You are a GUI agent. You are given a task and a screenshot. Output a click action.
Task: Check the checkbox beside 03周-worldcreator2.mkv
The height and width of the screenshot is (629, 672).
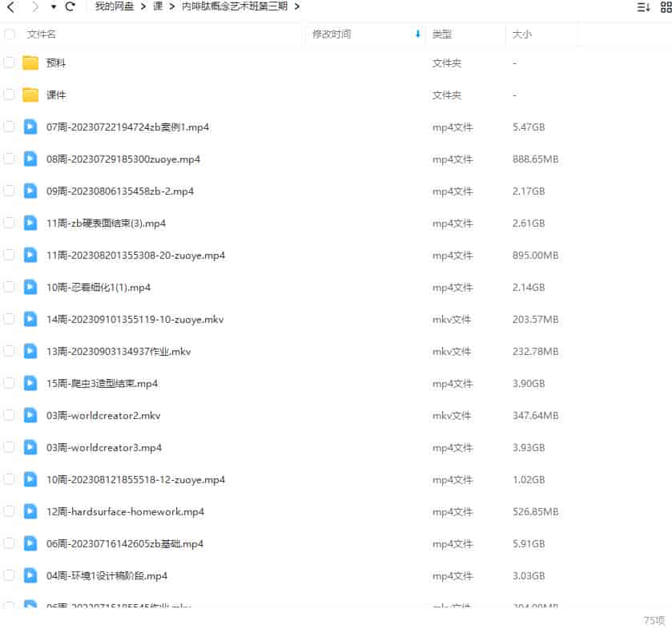(x=10, y=415)
